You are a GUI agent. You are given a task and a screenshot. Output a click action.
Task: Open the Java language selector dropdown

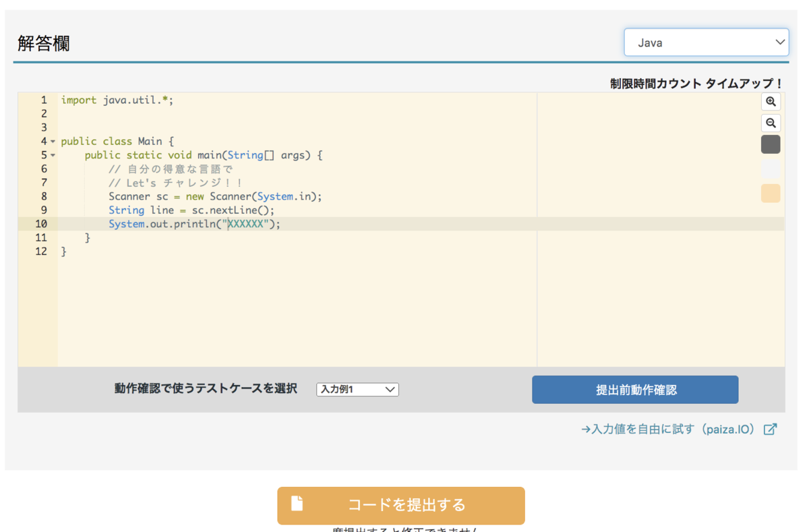click(706, 42)
